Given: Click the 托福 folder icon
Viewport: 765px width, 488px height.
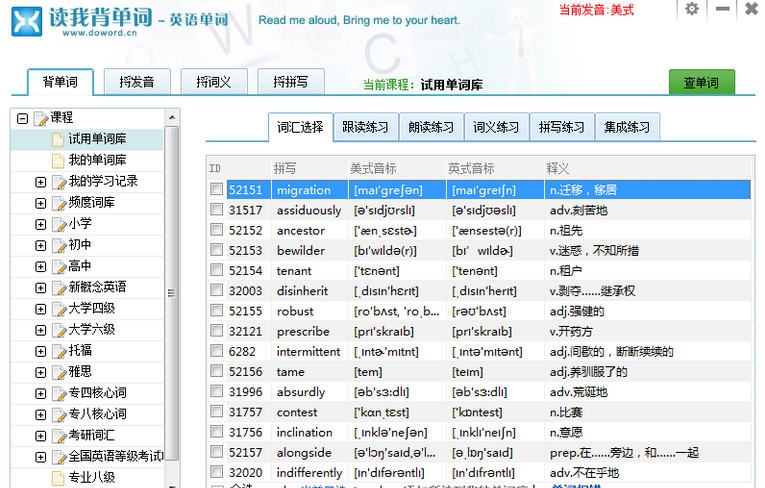Looking at the screenshot, I should coord(59,351).
